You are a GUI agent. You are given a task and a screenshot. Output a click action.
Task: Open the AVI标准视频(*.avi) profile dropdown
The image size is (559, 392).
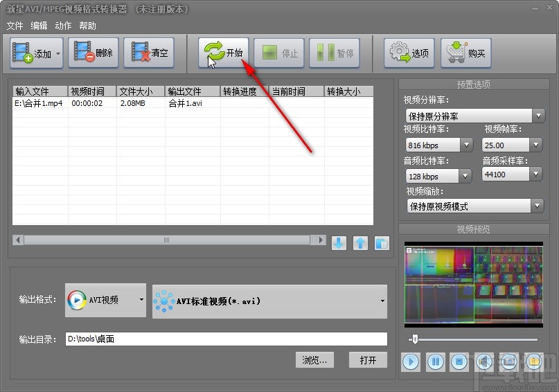click(269, 301)
